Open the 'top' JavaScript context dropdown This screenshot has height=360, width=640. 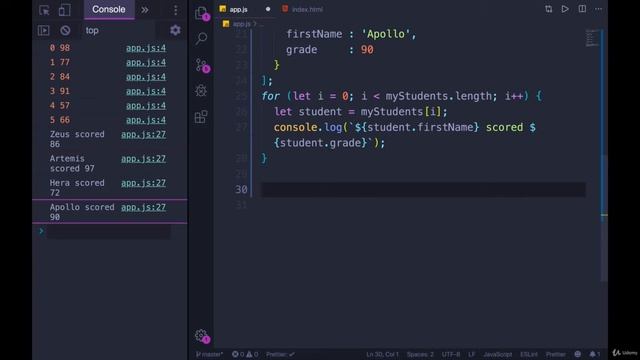click(x=118, y=31)
